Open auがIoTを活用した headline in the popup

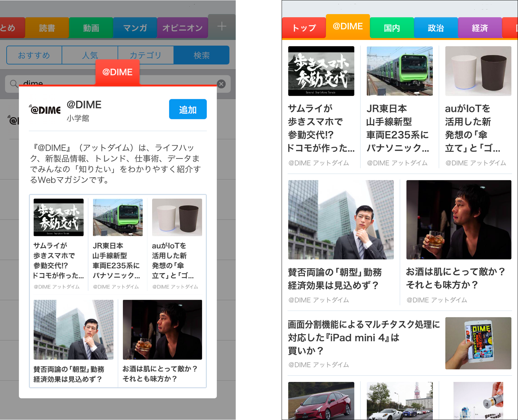tap(173, 260)
